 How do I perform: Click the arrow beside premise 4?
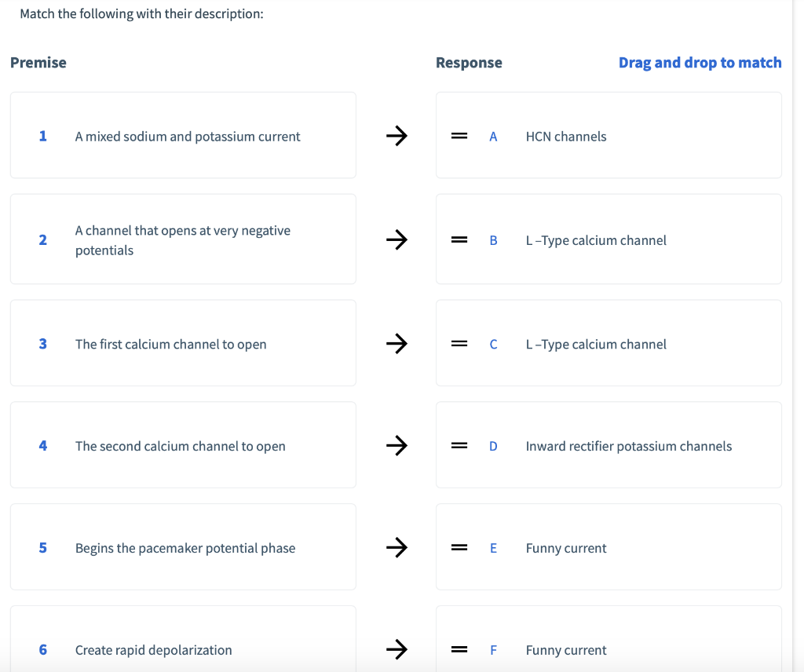[x=397, y=446]
